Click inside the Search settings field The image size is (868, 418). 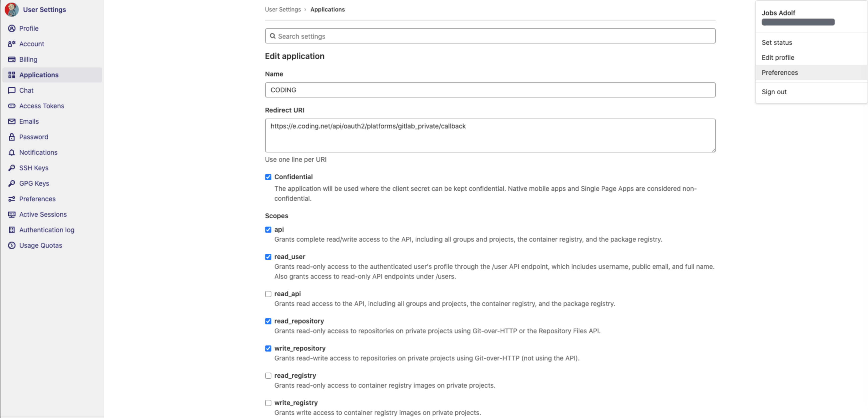[489, 36]
